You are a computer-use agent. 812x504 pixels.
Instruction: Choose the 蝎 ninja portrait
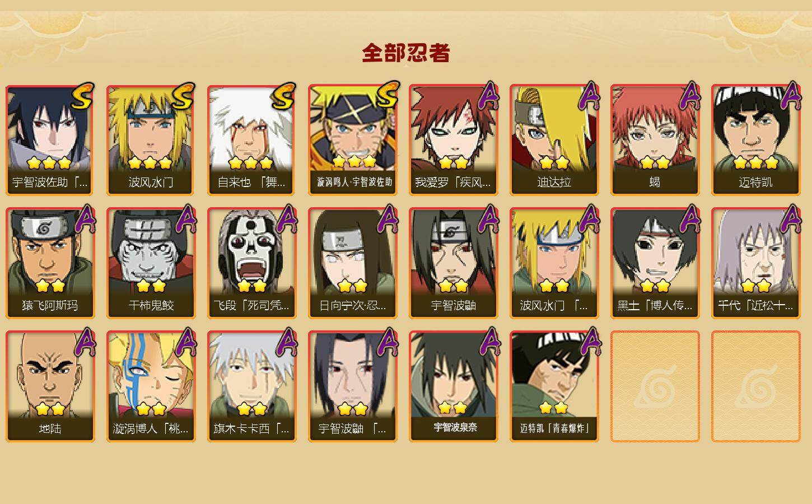pyautogui.click(x=655, y=140)
